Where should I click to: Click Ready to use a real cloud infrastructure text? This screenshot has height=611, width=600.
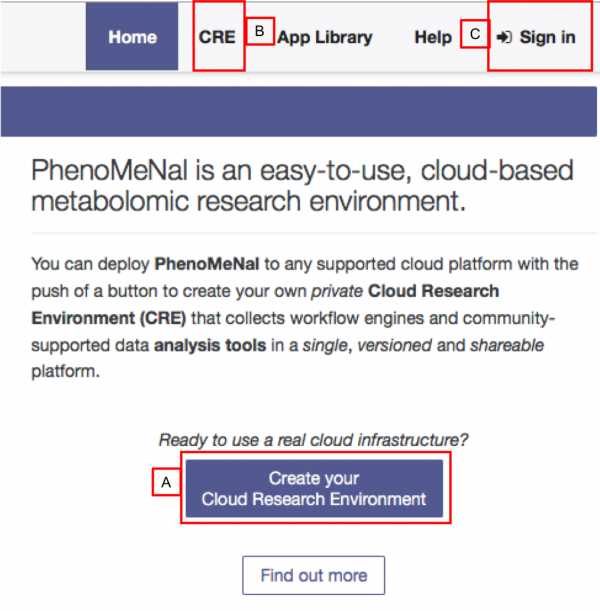[x=313, y=439]
